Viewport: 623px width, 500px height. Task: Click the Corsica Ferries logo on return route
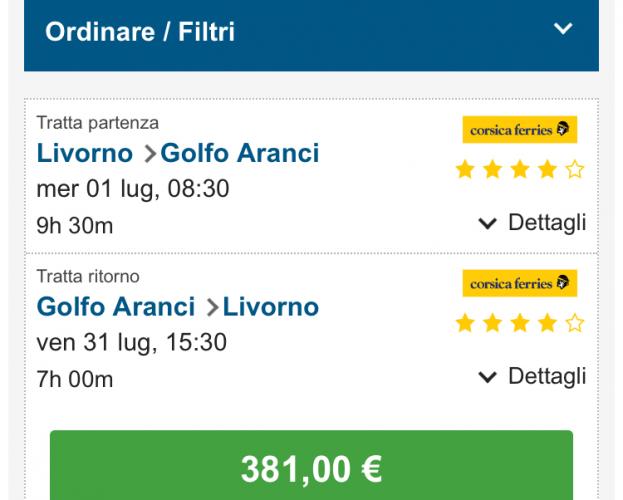520,284
